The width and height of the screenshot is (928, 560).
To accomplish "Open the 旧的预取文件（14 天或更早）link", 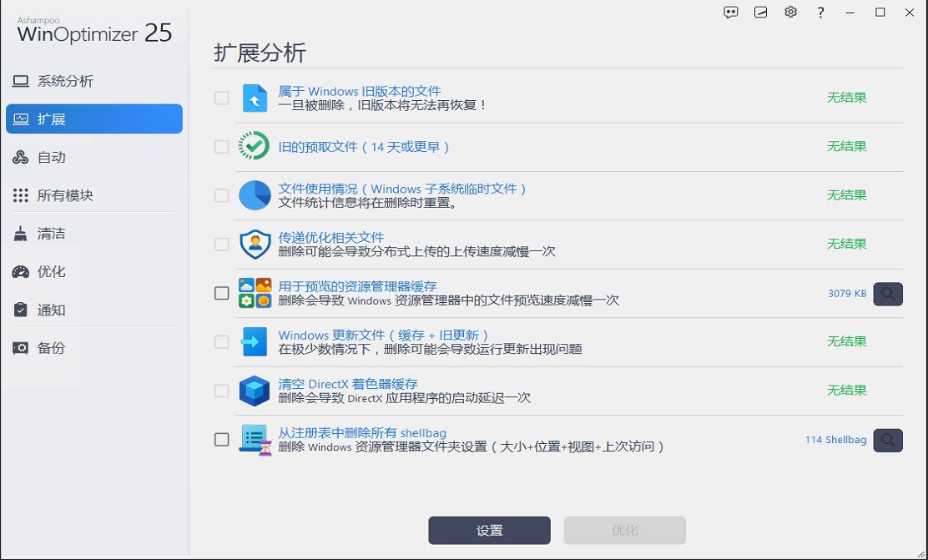I will [x=365, y=147].
